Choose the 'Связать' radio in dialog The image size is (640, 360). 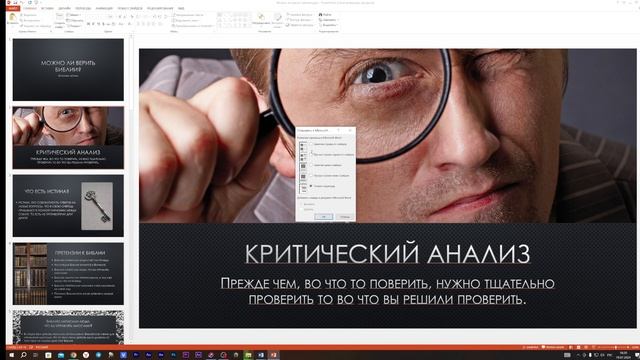301,209
